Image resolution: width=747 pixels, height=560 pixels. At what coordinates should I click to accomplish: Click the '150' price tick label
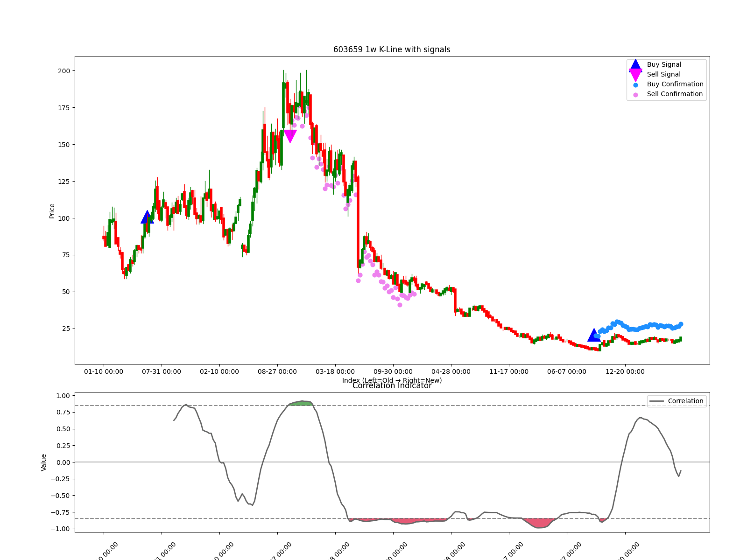pos(64,145)
